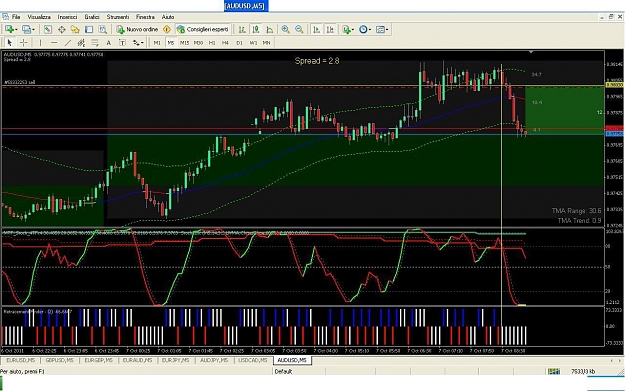Set timeframe to D1
The image size is (625, 391).
(239, 43)
